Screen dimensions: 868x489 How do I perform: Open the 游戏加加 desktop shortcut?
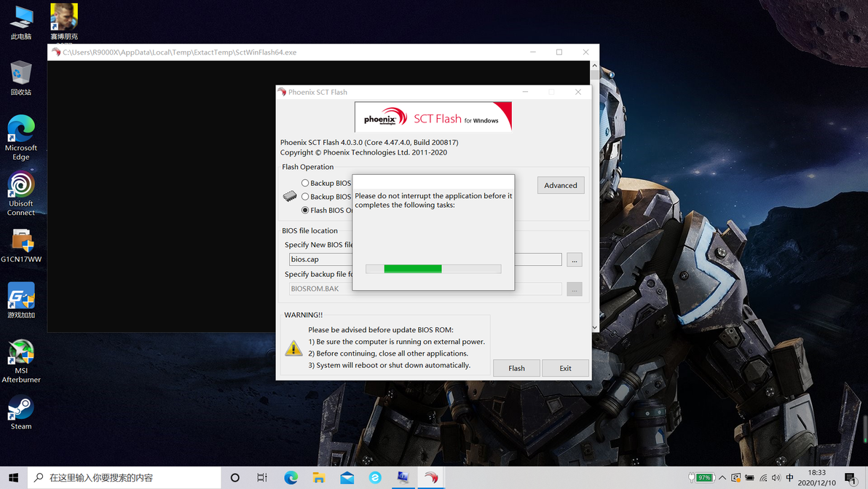click(21, 300)
